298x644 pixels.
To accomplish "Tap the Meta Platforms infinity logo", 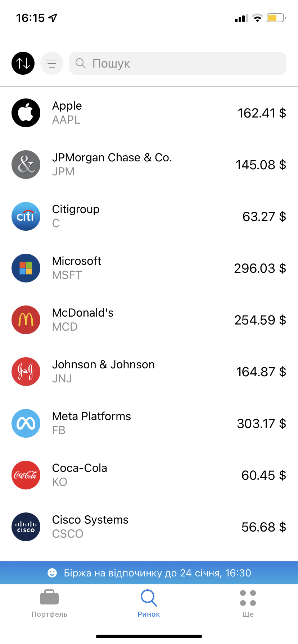I will pyautogui.click(x=26, y=423).
